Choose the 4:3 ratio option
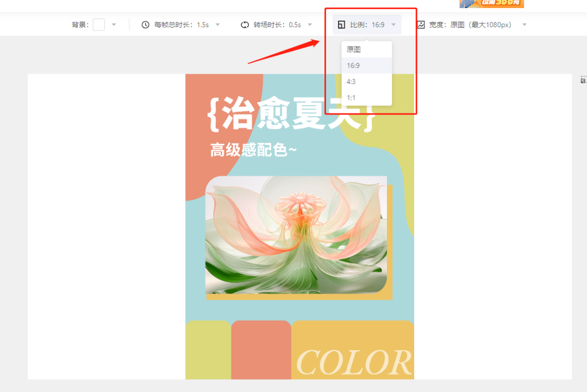The height and width of the screenshot is (392, 587). pyautogui.click(x=352, y=81)
